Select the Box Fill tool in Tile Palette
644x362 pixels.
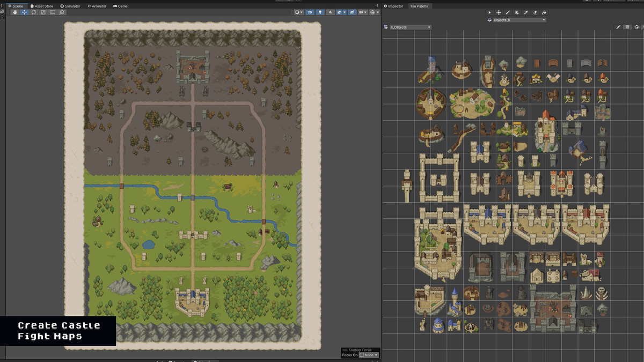click(516, 12)
